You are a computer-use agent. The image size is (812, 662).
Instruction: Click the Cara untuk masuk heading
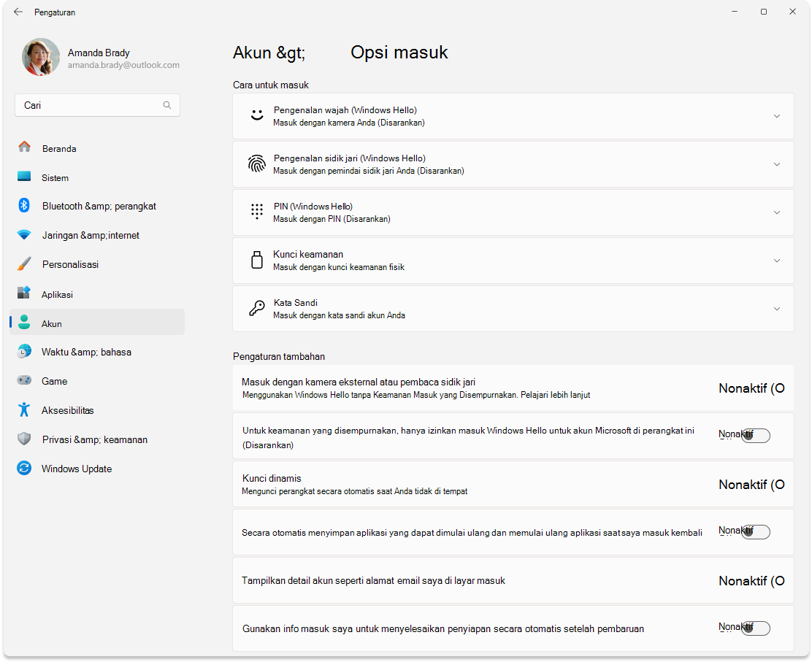271,85
